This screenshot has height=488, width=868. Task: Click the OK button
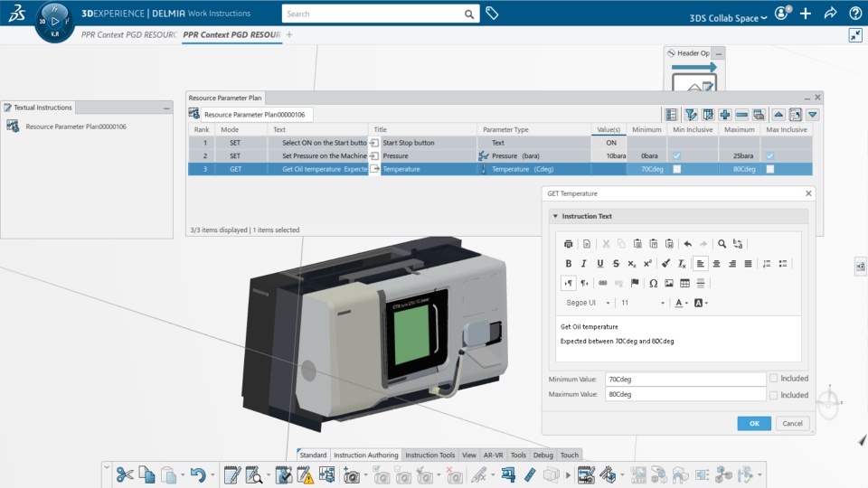tap(753, 423)
